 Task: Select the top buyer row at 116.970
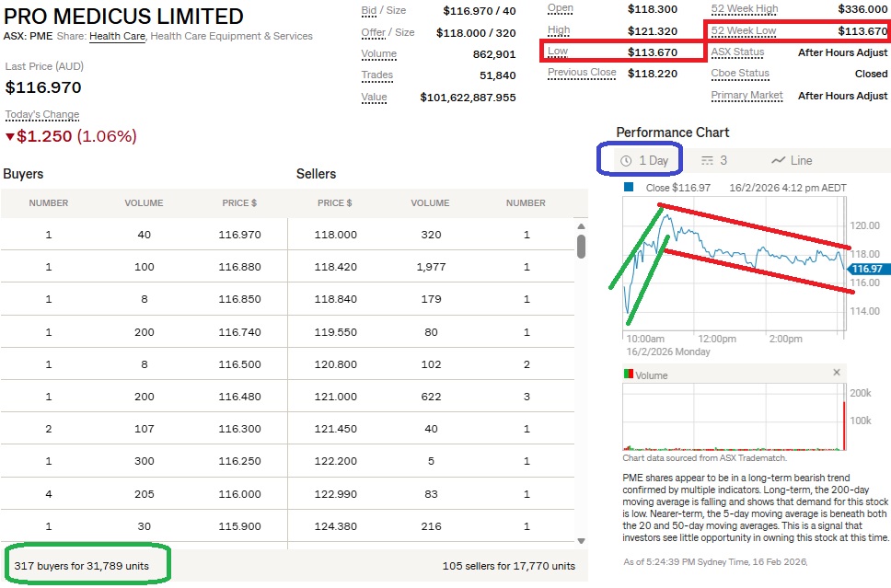click(x=145, y=235)
